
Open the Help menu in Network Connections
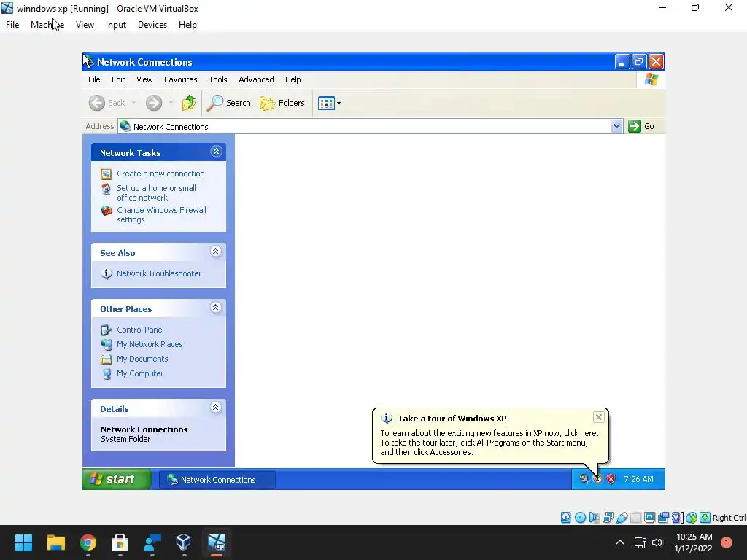[293, 79]
